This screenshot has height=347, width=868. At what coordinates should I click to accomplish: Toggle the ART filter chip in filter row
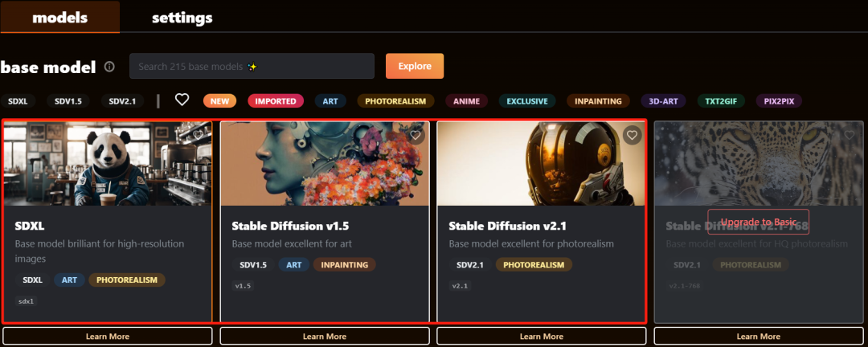coord(330,101)
